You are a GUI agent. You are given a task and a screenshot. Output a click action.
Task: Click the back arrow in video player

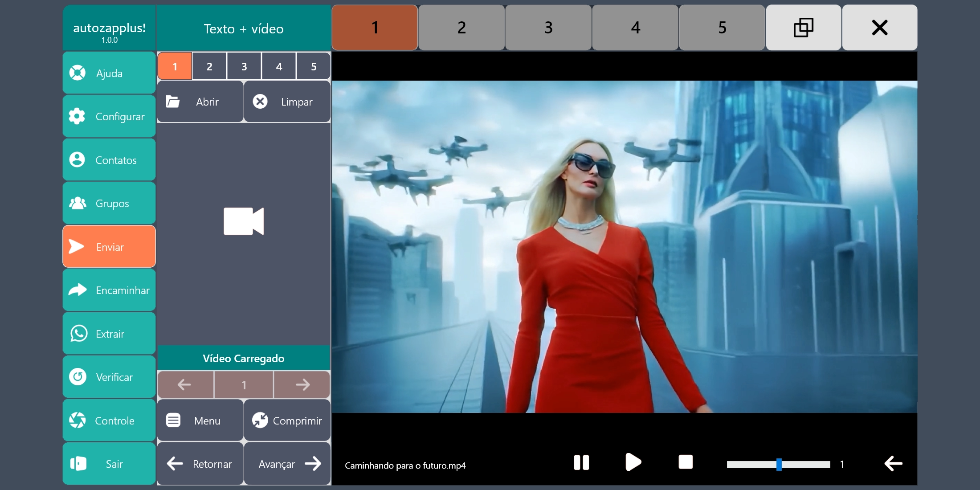pyautogui.click(x=893, y=464)
